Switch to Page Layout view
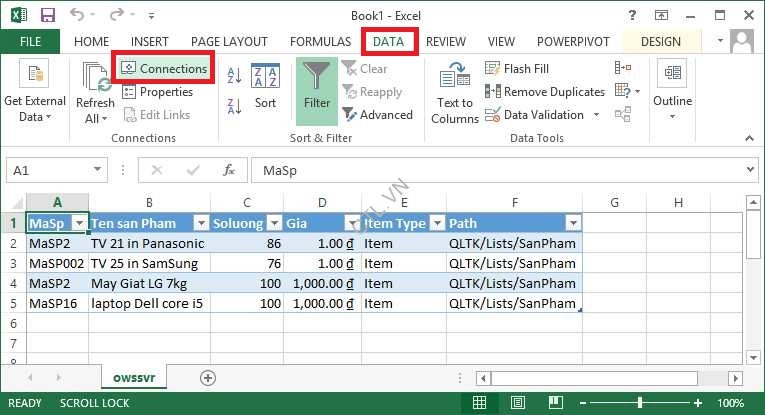This screenshot has height=415, width=765. tap(518, 403)
